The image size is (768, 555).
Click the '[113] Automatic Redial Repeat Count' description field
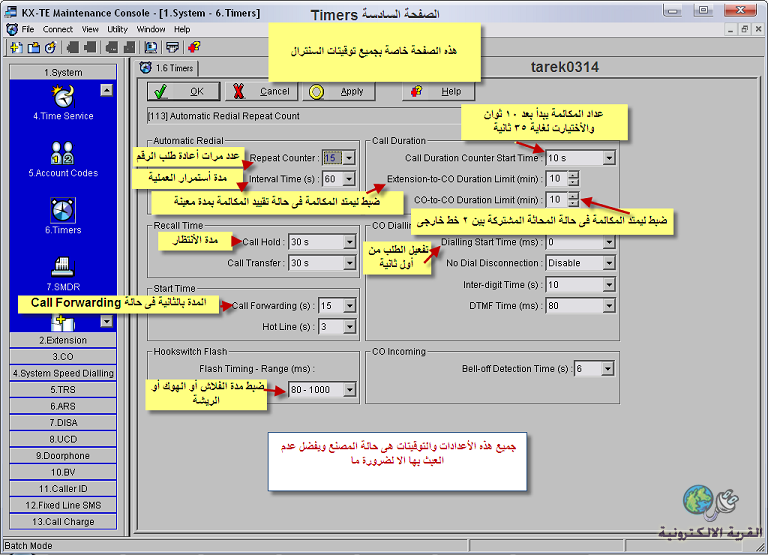(304, 116)
